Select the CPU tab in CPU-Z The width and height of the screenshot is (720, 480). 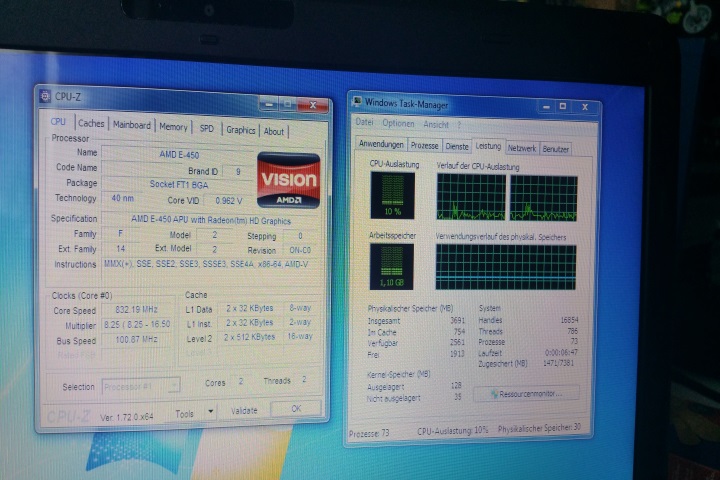click(x=58, y=122)
